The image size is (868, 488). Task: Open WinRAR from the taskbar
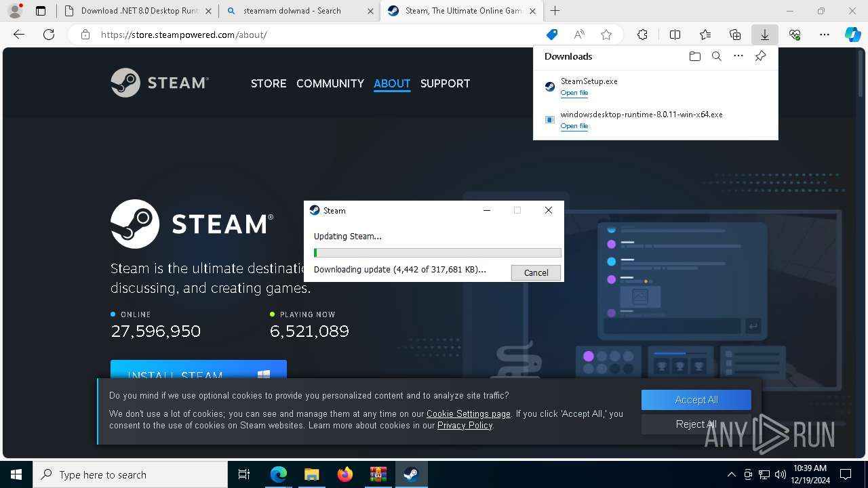click(x=378, y=474)
